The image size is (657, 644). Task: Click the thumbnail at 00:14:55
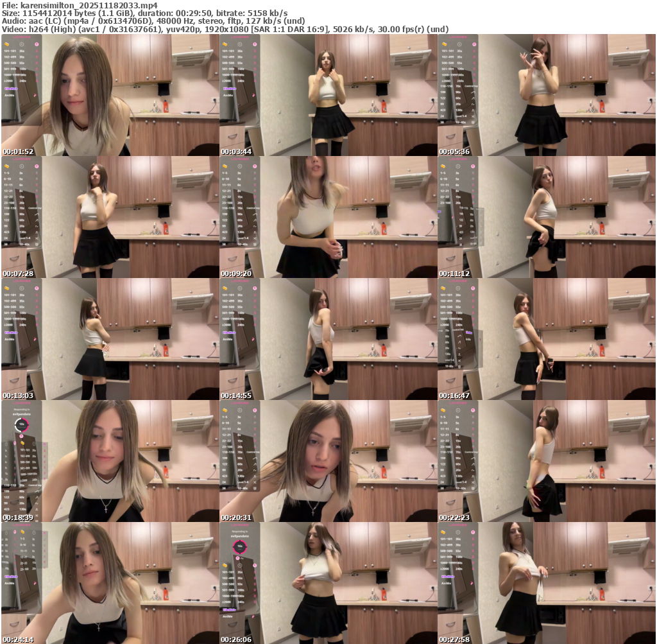pos(328,339)
